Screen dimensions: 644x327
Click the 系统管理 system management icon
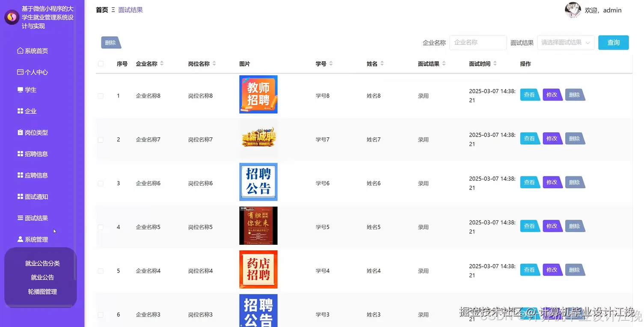pos(19,239)
